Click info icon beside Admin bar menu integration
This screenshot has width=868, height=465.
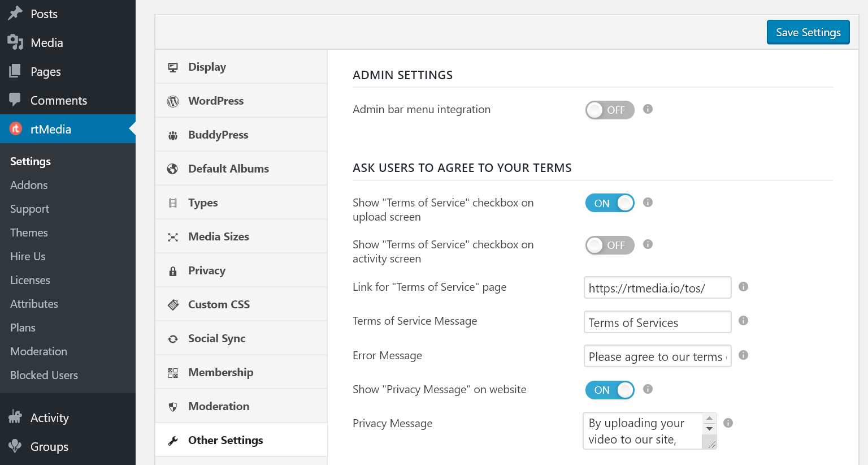(648, 110)
